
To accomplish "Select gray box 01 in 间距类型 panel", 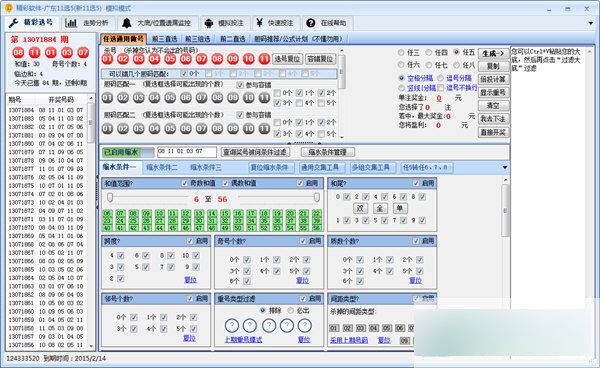I will point(334,328).
